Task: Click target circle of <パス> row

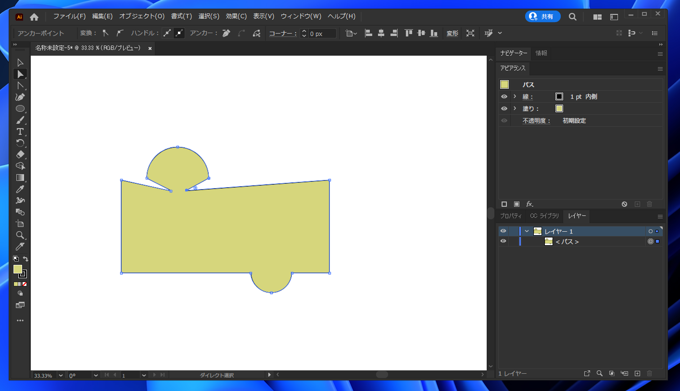Action: pyautogui.click(x=651, y=241)
